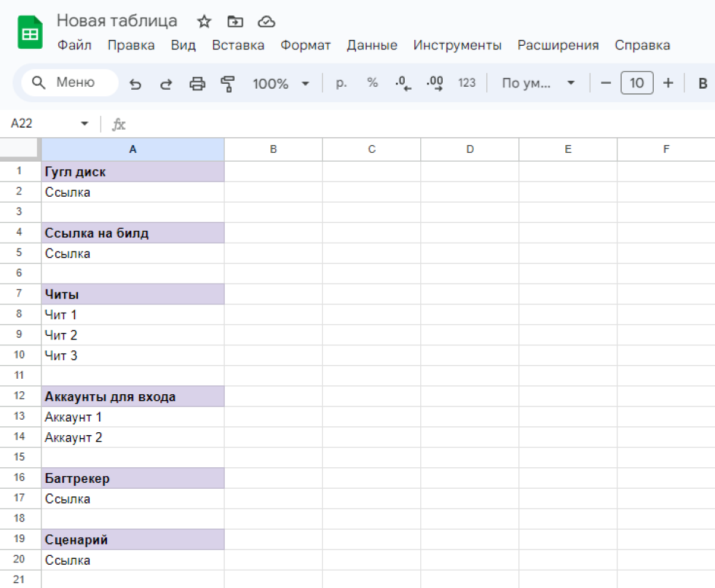Undo the last action
The height and width of the screenshot is (588, 715).
pos(136,84)
